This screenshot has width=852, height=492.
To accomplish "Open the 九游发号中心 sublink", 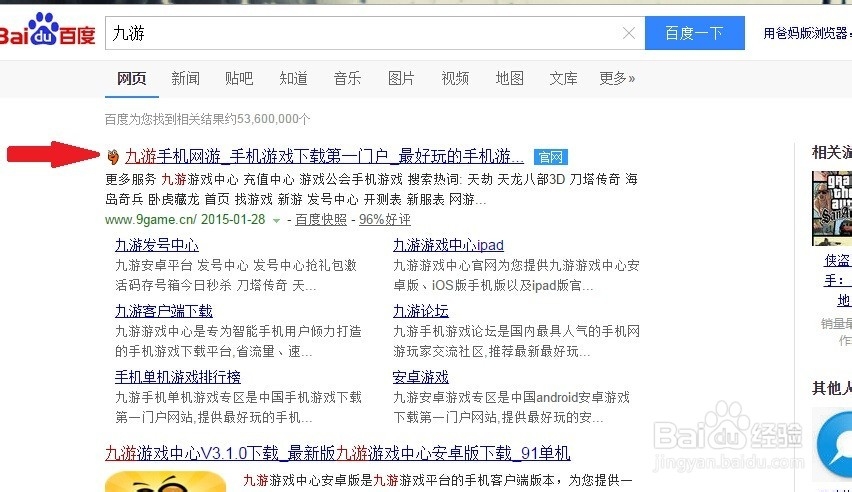I will pos(156,245).
